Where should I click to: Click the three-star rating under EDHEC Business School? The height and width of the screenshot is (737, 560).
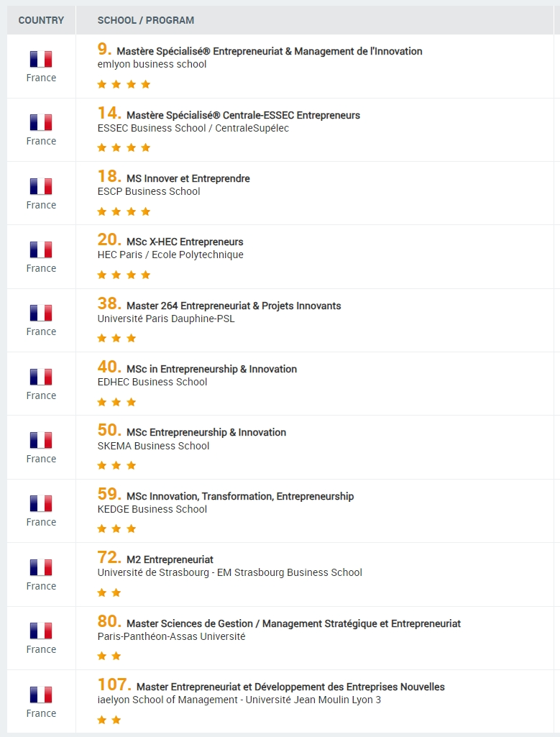116,402
